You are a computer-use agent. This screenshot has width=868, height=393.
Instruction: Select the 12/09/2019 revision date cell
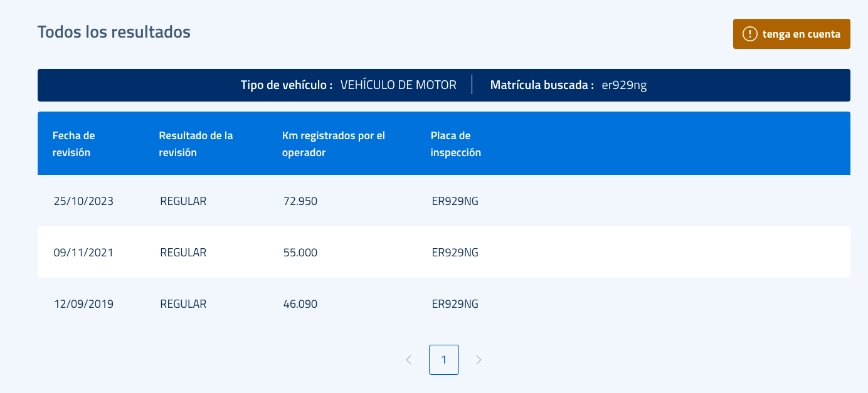pyautogui.click(x=83, y=304)
